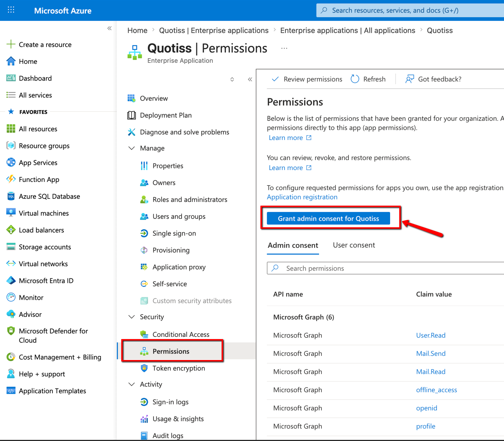This screenshot has width=504, height=441.
Task: Click the Refresh circular arrow icon
Action: pyautogui.click(x=355, y=79)
